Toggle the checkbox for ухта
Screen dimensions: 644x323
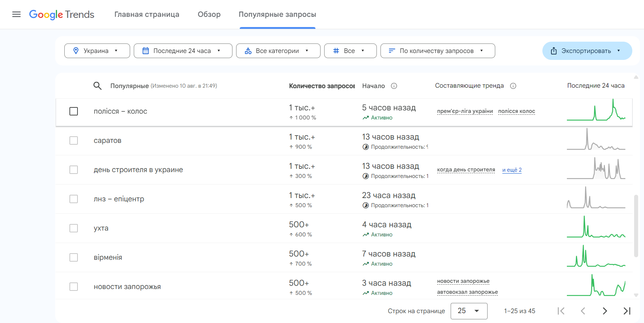(x=74, y=228)
